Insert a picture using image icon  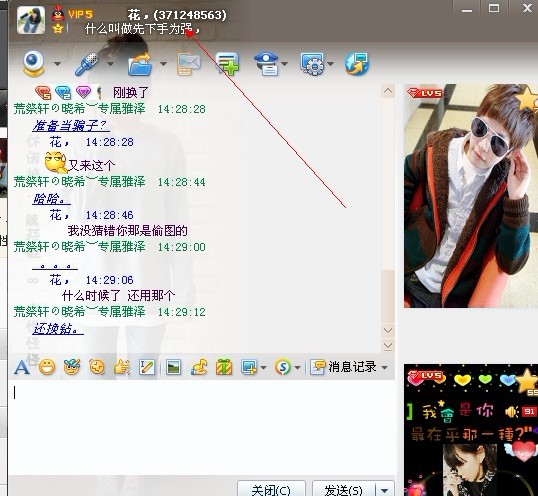point(173,367)
